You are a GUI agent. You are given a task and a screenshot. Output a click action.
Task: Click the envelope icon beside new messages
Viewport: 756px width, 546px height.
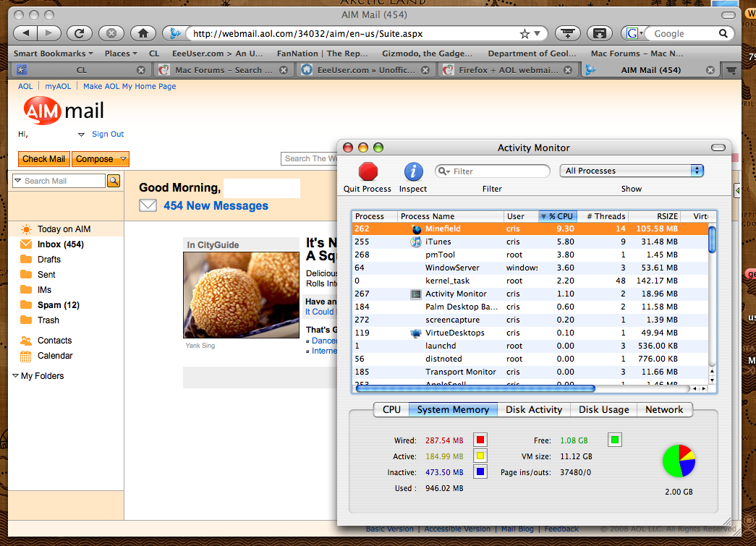point(148,206)
